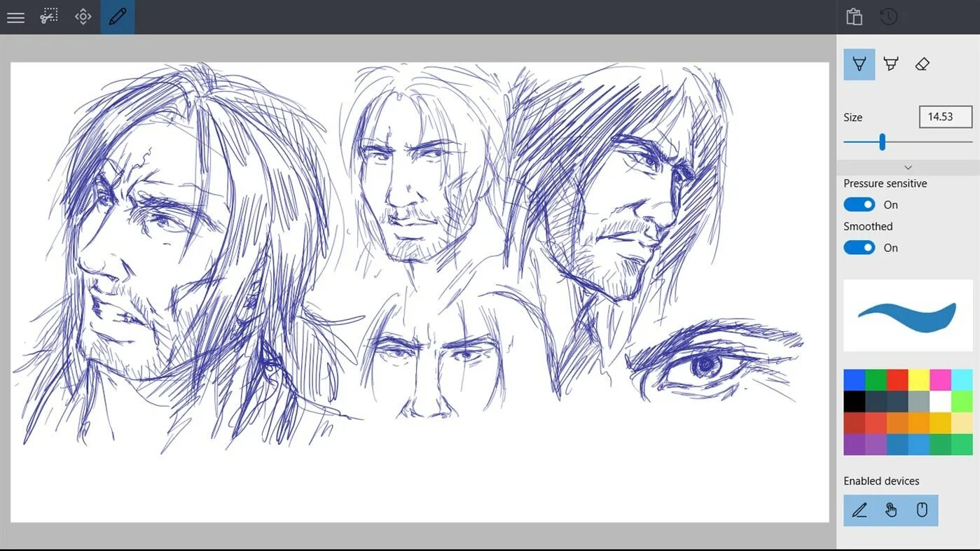
Task: Click the selection scissors tool
Action: pyautogui.click(x=48, y=18)
